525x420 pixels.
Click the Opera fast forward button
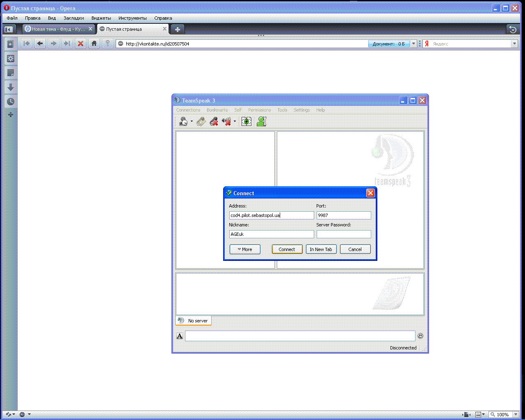tap(67, 43)
